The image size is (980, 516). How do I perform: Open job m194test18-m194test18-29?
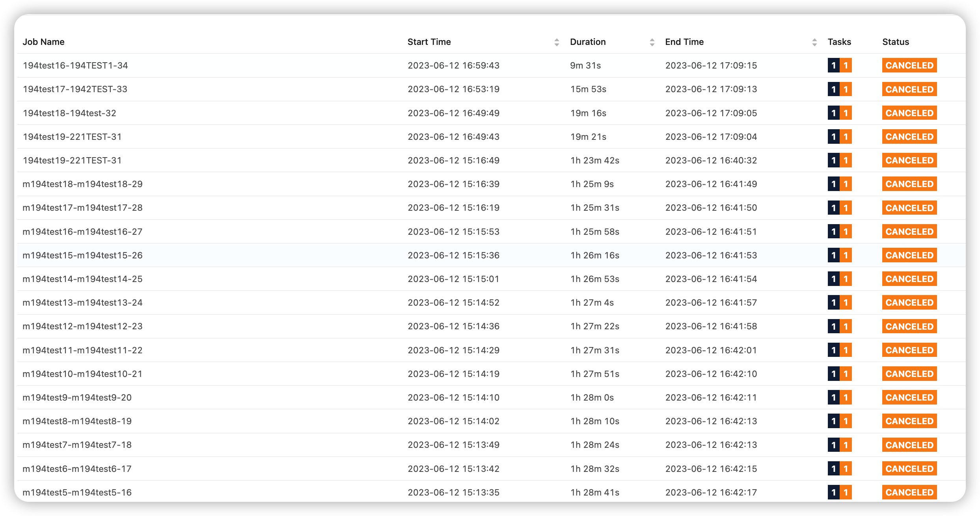tap(82, 184)
